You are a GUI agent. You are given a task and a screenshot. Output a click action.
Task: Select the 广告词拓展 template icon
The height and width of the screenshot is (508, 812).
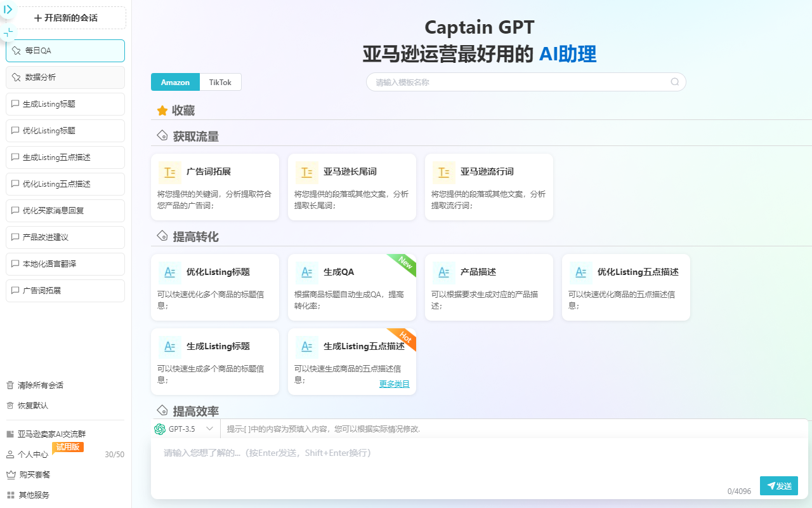click(169, 172)
